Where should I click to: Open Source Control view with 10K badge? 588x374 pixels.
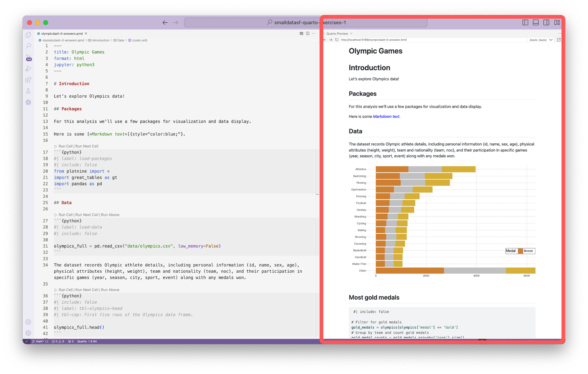[x=28, y=57]
